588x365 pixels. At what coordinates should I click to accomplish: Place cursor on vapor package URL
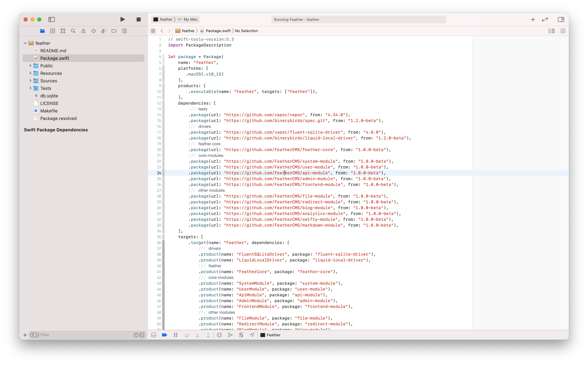[x=264, y=115]
